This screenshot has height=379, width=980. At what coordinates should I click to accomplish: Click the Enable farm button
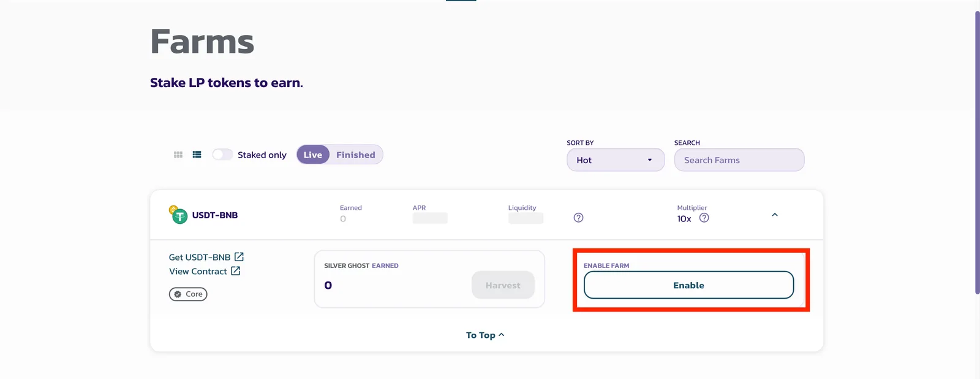[x=689, y=285]
